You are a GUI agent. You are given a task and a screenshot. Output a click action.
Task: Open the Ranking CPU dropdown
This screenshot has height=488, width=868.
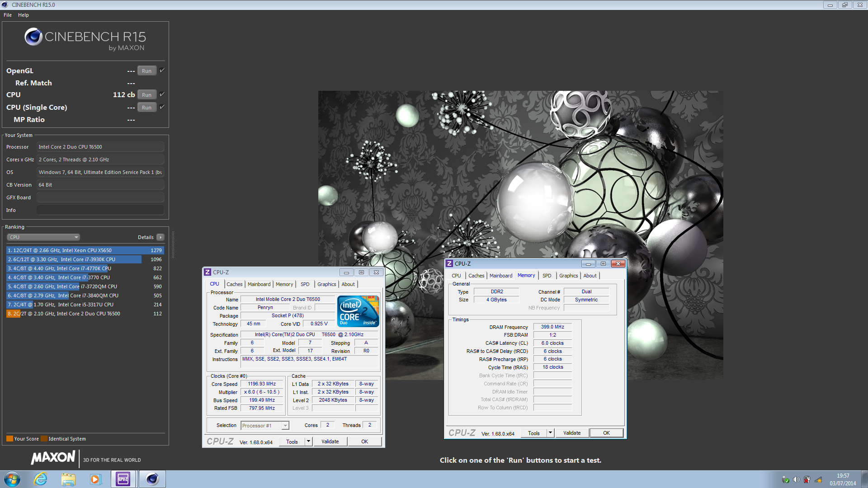coord(43,237)
